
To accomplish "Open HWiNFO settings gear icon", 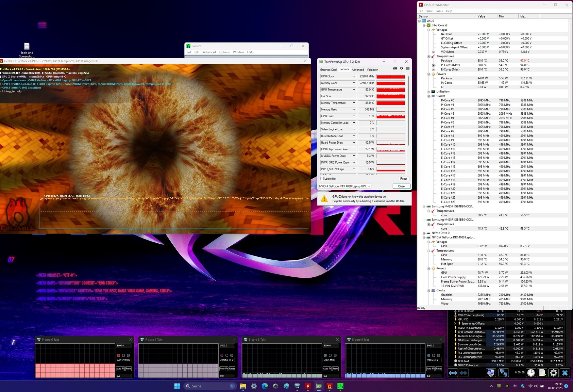I will (x=553, y=373).
